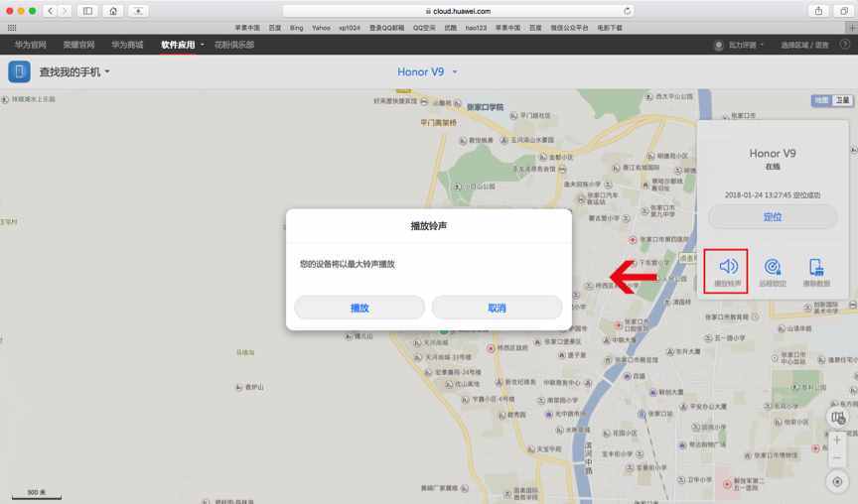Open the 登录QQ邮箱 bookmark
Viewport: 858px width, 504px height.
pyautogui.click(x=386, y=28)
